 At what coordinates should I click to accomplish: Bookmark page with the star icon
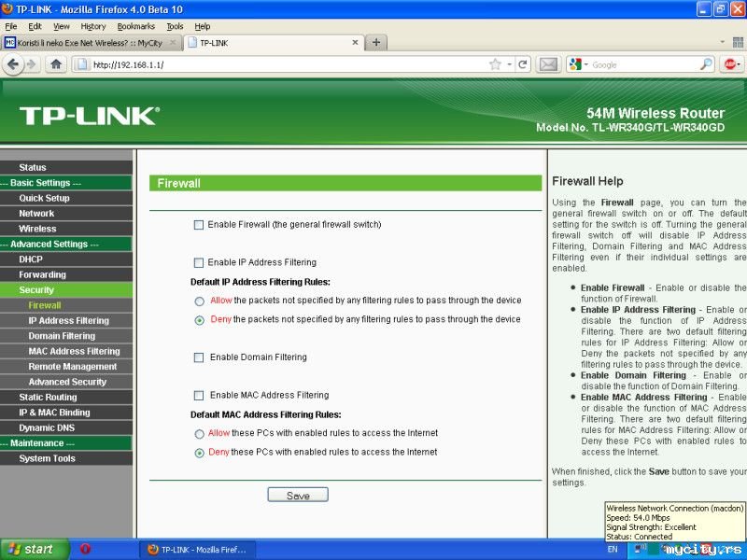(x=495, y=64)
